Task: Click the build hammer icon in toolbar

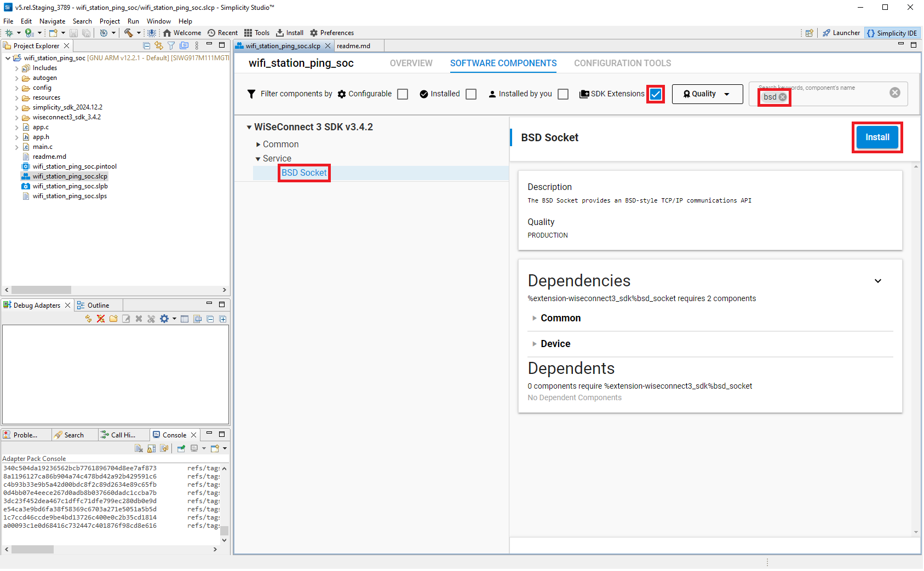Action: (128, 33)
